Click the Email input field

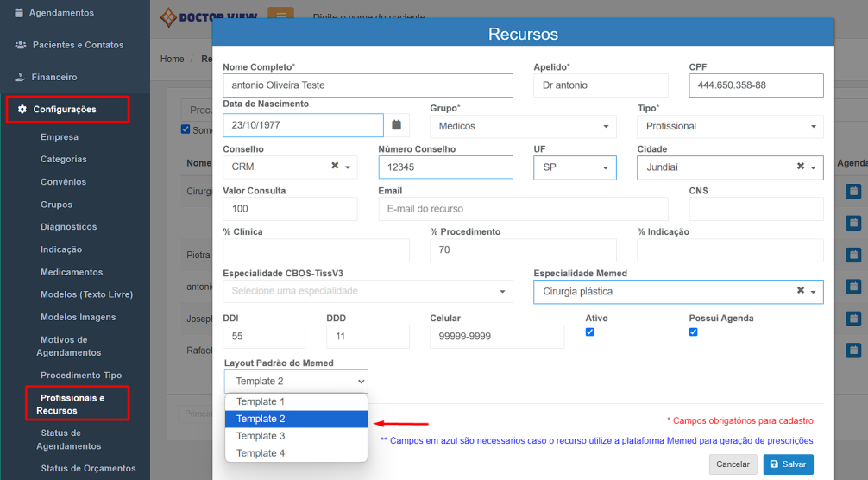point(523,209)
